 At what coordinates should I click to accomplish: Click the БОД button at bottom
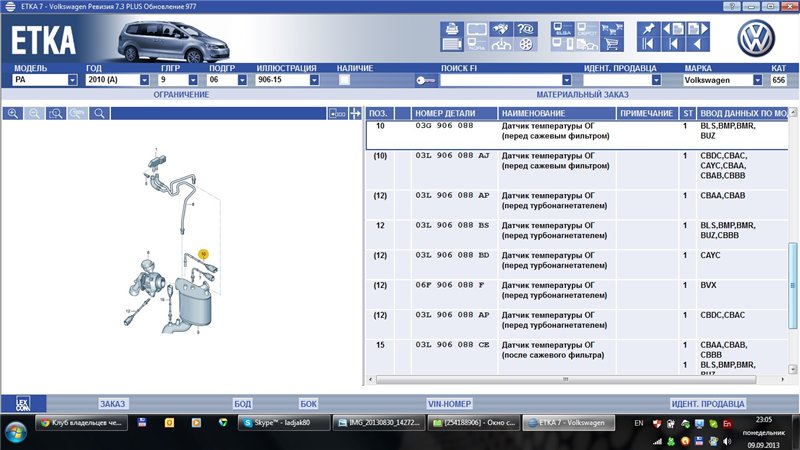(242, 404)
